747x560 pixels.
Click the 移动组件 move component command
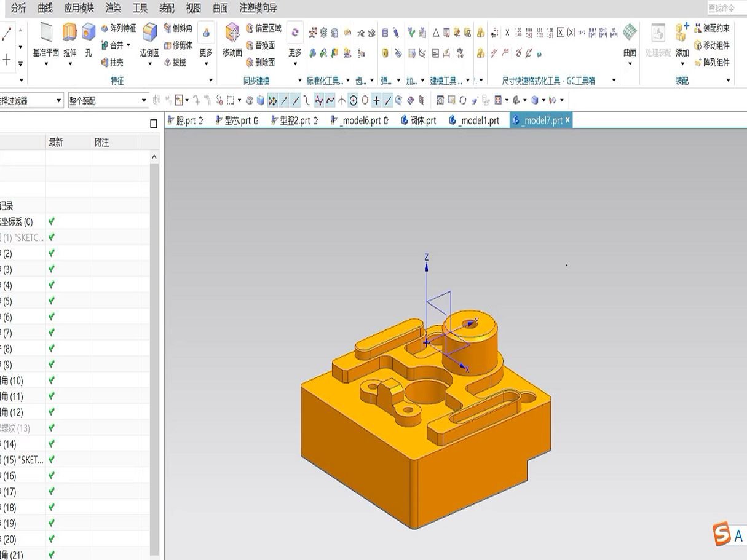(712, 45)
